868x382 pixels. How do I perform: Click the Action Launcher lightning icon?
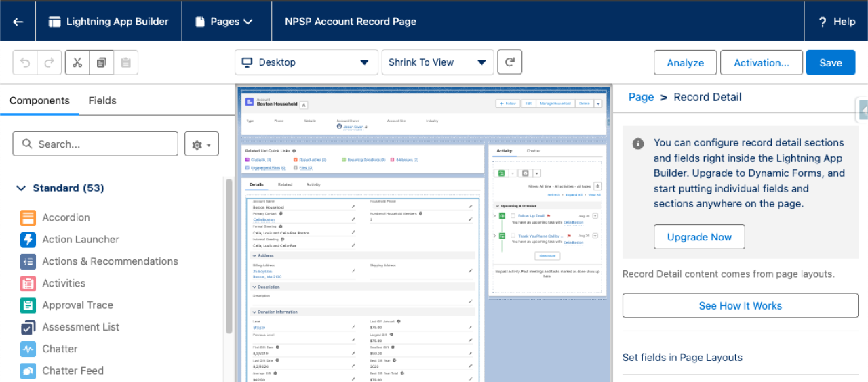click(28, 240)
